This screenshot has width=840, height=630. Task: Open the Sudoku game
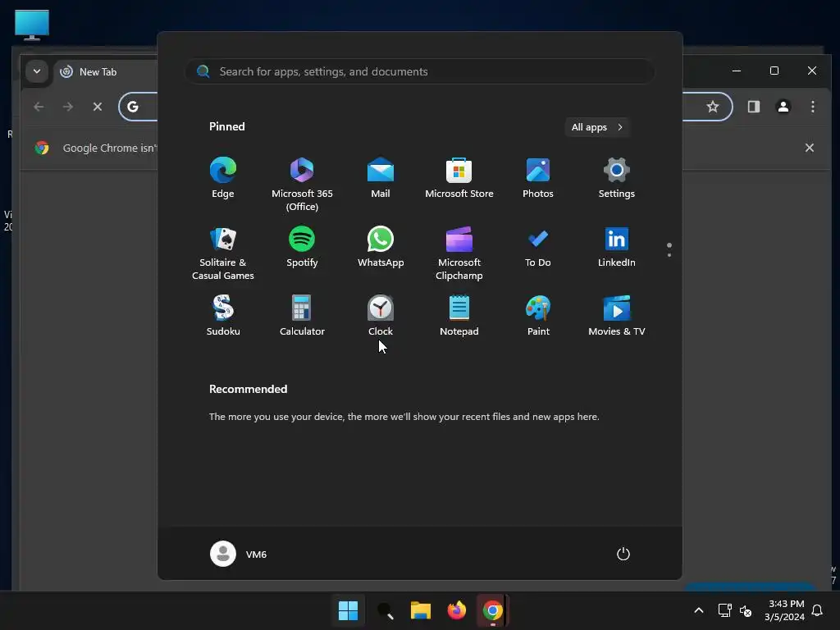(x=223, y=316)
